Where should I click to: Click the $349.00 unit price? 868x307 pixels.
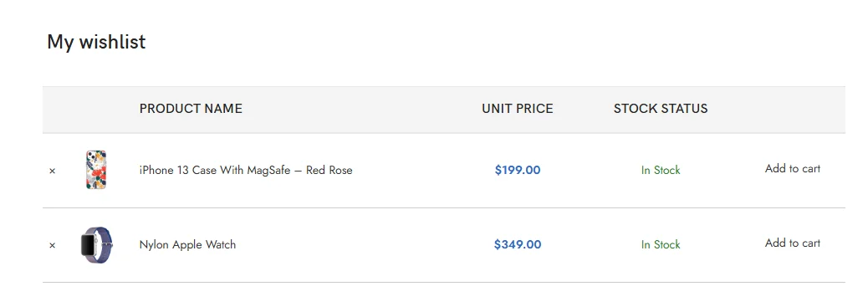[518, 244]
